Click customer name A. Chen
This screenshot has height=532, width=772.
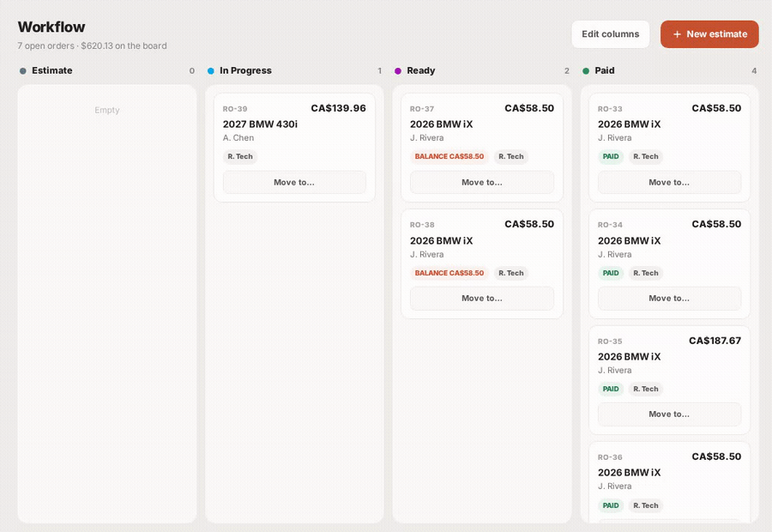(x=238, y=138)
